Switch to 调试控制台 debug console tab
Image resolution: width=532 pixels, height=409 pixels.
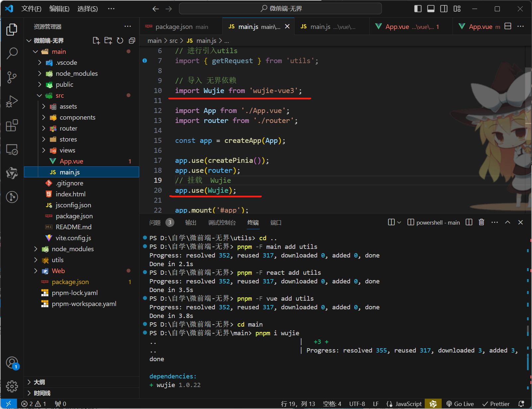point(222,223)
